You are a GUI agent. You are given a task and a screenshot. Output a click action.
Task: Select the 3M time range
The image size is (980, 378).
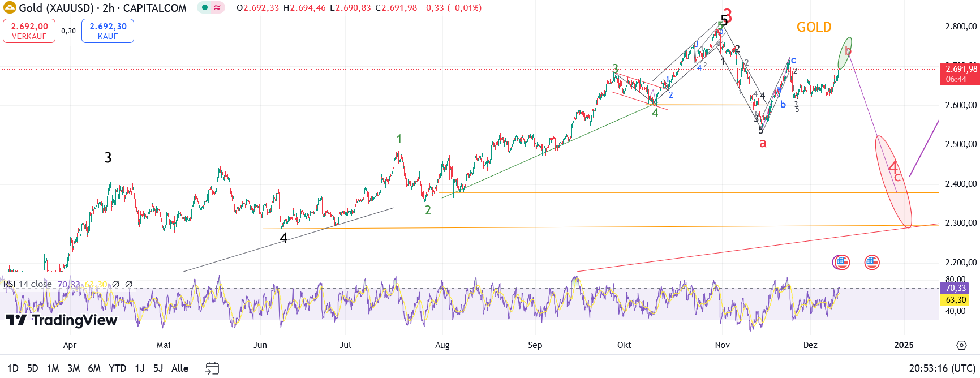coord(74,368)
